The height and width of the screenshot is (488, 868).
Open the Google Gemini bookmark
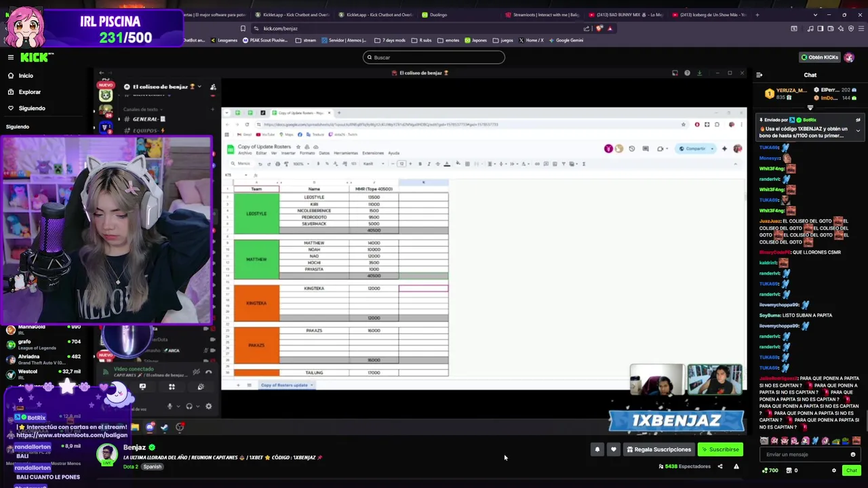click(x=566, y=40)
